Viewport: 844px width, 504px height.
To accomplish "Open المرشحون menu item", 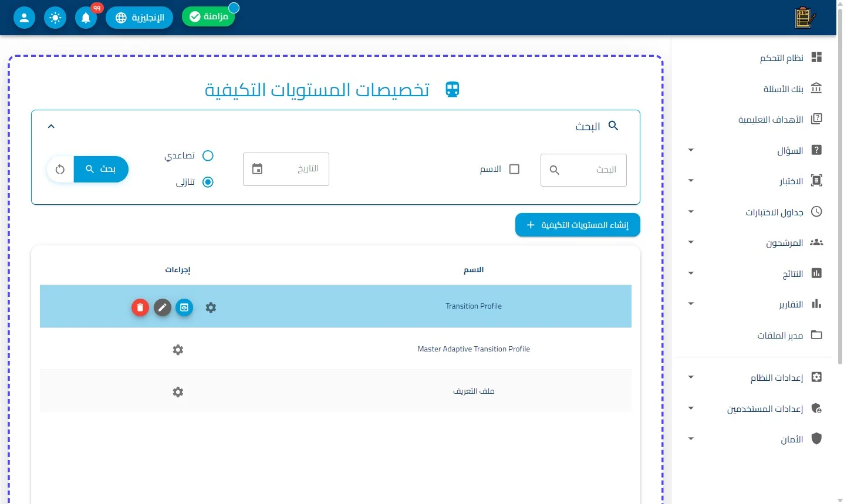I will click(x=754, y=242).
